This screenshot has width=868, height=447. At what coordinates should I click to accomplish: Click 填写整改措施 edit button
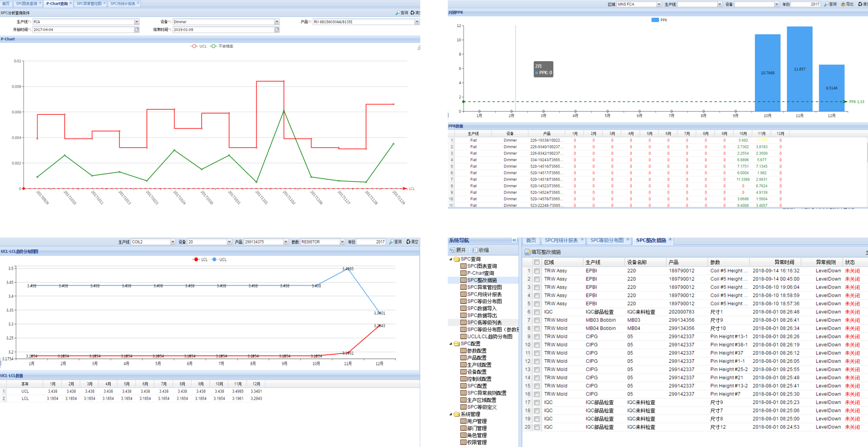pyautogui.click(x=543, y=252)
